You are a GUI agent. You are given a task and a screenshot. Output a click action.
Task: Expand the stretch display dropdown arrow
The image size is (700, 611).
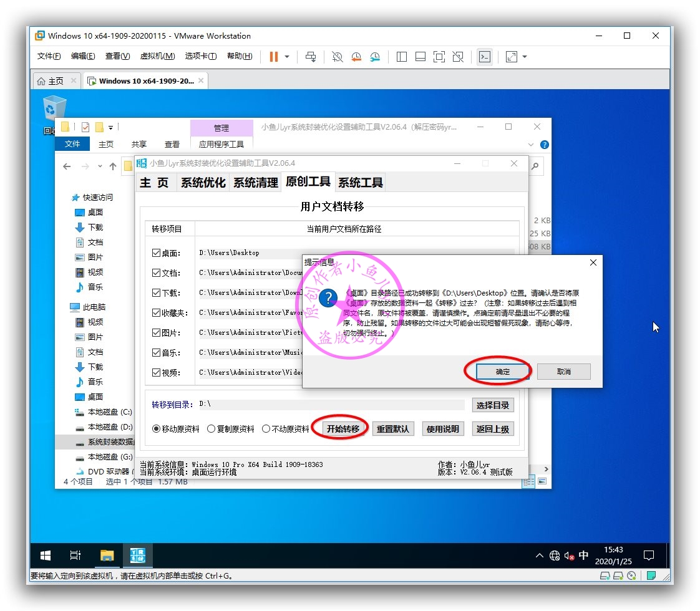click(525, 57)
